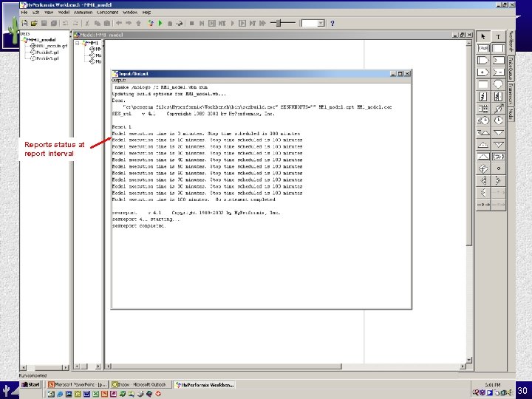The width and height of the screenshot is (532, 399).
Task: Open the Animation menu
Action: tap(83, 13)
